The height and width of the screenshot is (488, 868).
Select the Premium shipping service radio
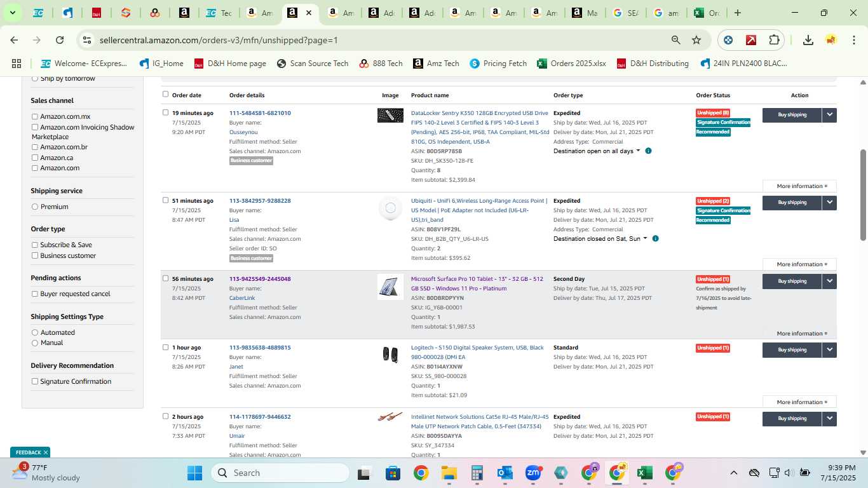point(35,207)
